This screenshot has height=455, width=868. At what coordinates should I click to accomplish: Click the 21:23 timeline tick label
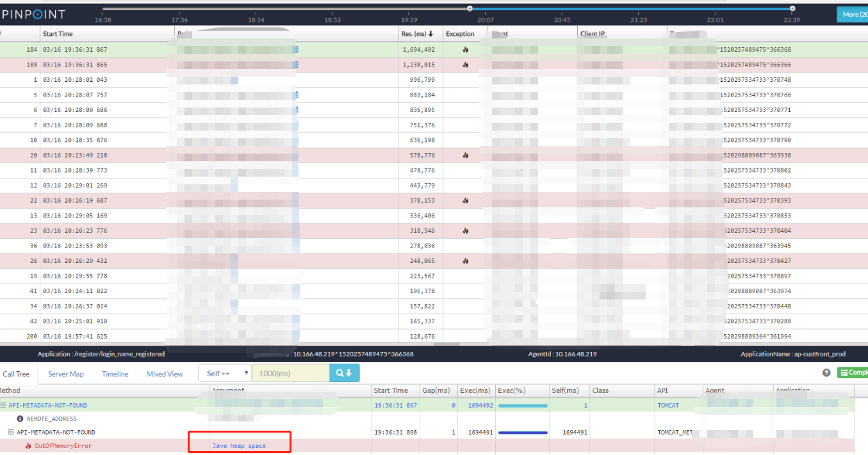(639, 20)
